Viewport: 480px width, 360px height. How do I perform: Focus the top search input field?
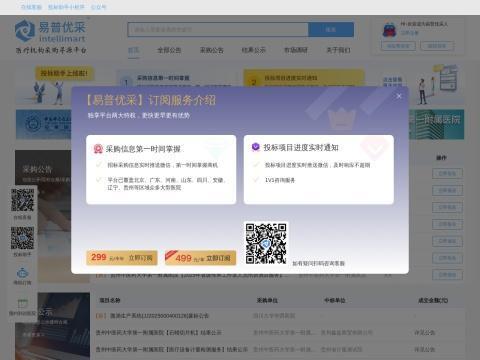pyautogui.click(x=218, y=30)
